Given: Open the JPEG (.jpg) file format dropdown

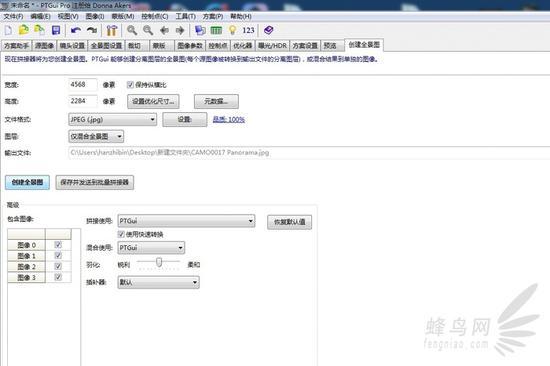Looking at the screenshot, I should [112, 120].
